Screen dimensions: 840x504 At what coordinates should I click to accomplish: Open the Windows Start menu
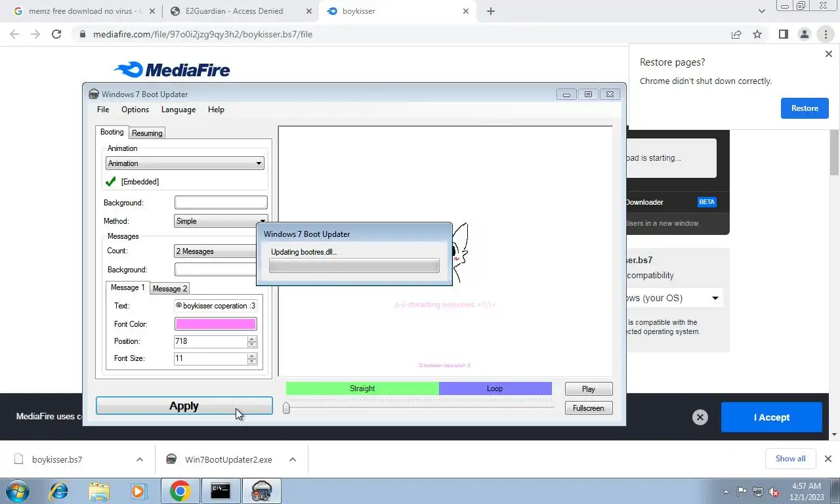click(x=17, y=491)
